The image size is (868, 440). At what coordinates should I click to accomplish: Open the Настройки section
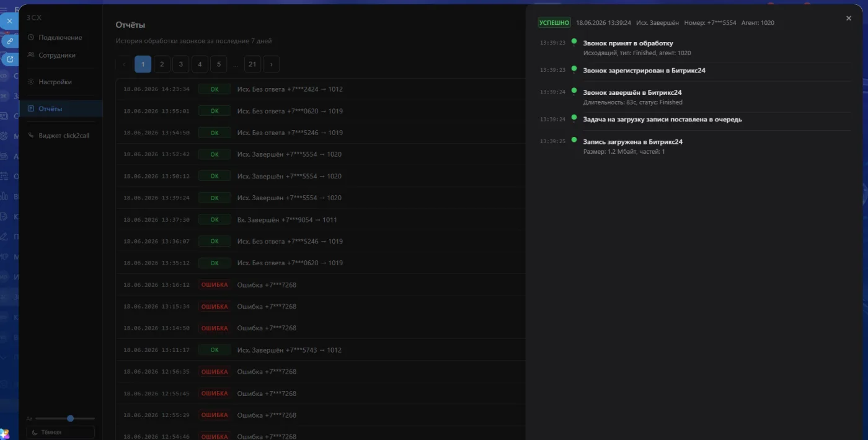61,82
